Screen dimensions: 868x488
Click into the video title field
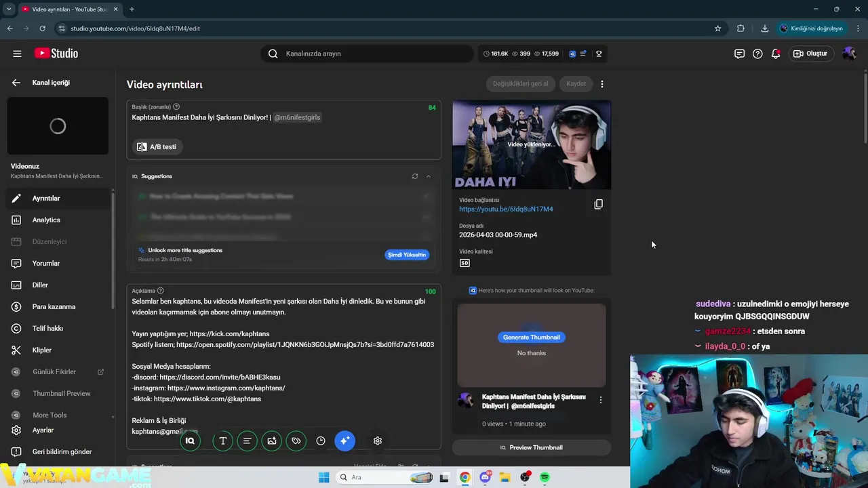click(x=283, y=117)
